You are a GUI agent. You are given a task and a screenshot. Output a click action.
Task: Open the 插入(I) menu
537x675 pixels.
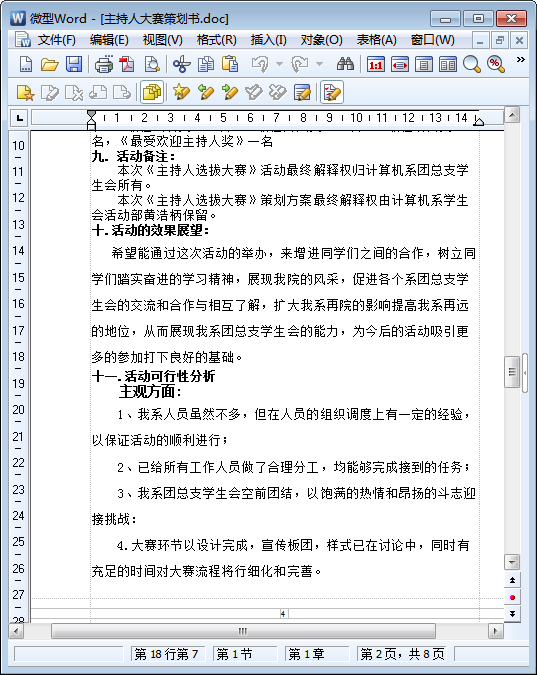(x=268, y=40)
